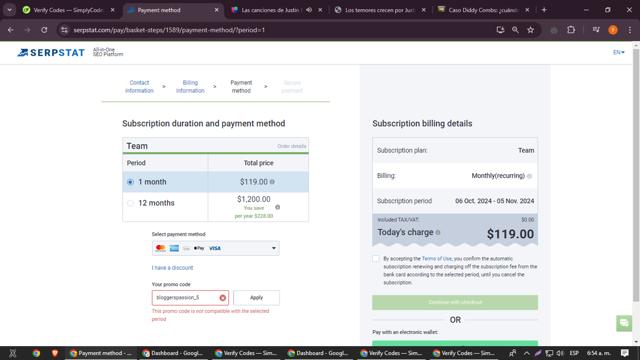
Task: Open the live chat widget
Action: point(624,323)
